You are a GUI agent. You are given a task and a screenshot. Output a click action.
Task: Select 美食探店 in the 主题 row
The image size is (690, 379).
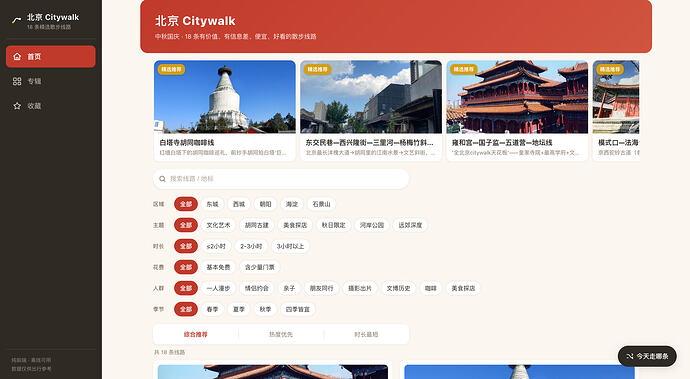pyautogui.click(x=295, y=225)
